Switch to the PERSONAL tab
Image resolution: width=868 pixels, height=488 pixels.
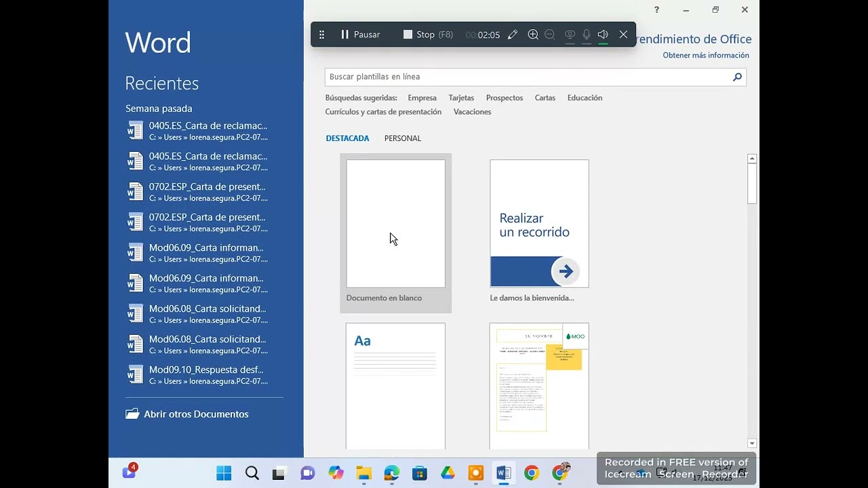pos(403,138)
